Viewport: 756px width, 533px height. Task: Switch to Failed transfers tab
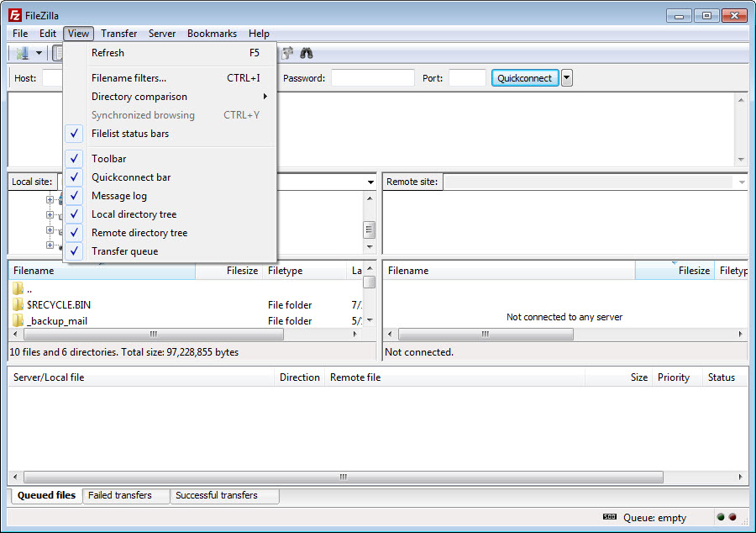126,495
